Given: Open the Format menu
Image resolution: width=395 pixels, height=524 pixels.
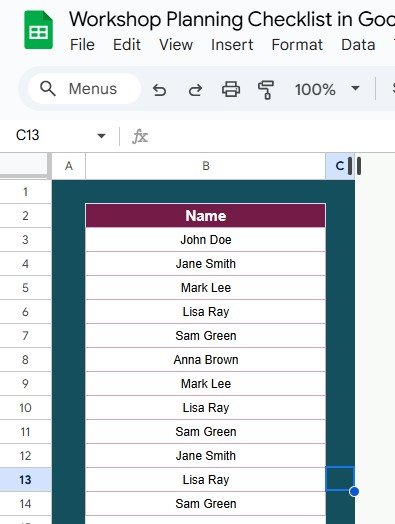Looking at the screenshot, I should [297, 45].
